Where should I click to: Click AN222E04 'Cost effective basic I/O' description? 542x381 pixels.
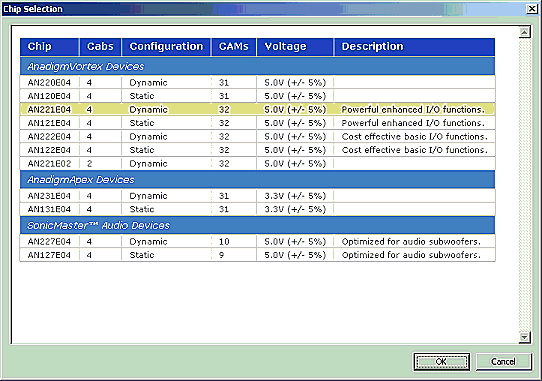pos(414,137)
